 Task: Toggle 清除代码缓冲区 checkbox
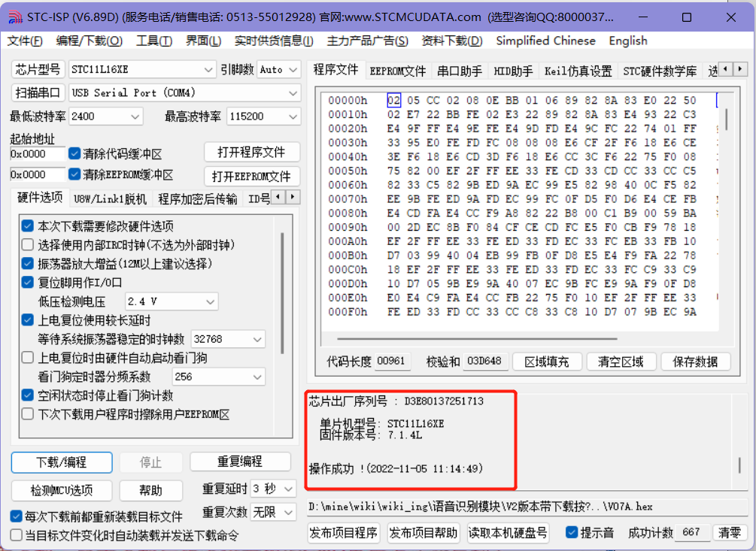pyautogui.click(x=74, y=154)
